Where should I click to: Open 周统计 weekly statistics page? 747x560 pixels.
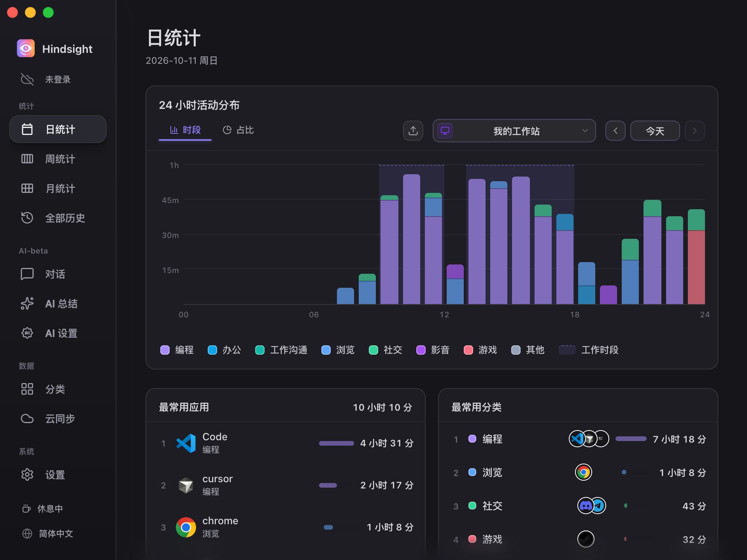[x=58, y=159]
